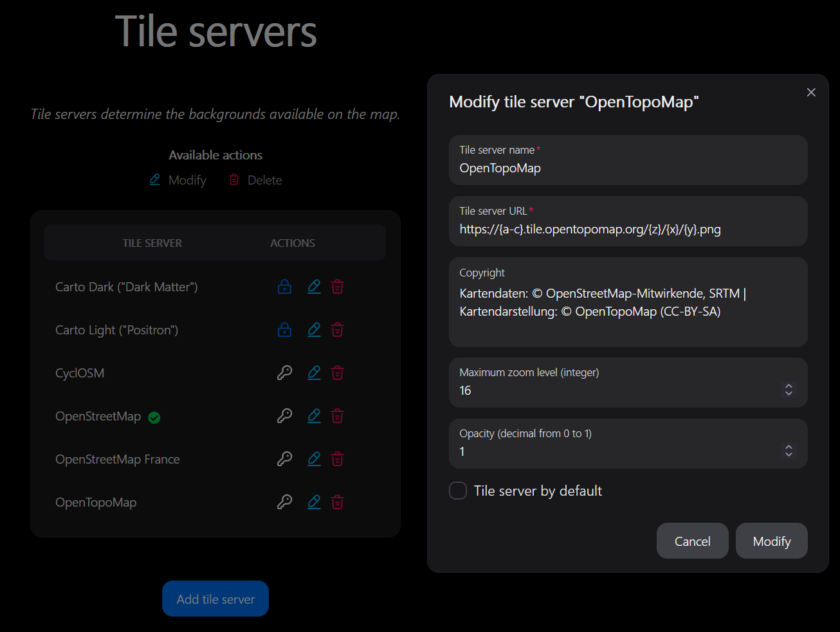840x632 pixels.
Task: Delete the Carto Dark tile server
Action: click(x=337, y=287)
